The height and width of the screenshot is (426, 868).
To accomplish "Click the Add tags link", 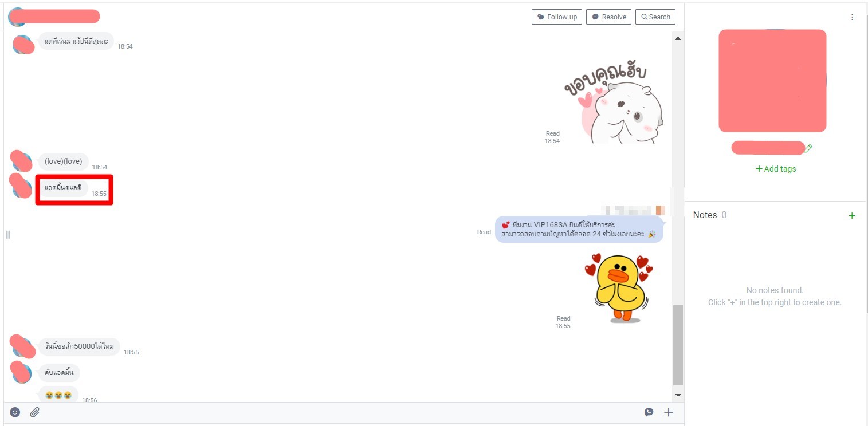I will point(776,169).
